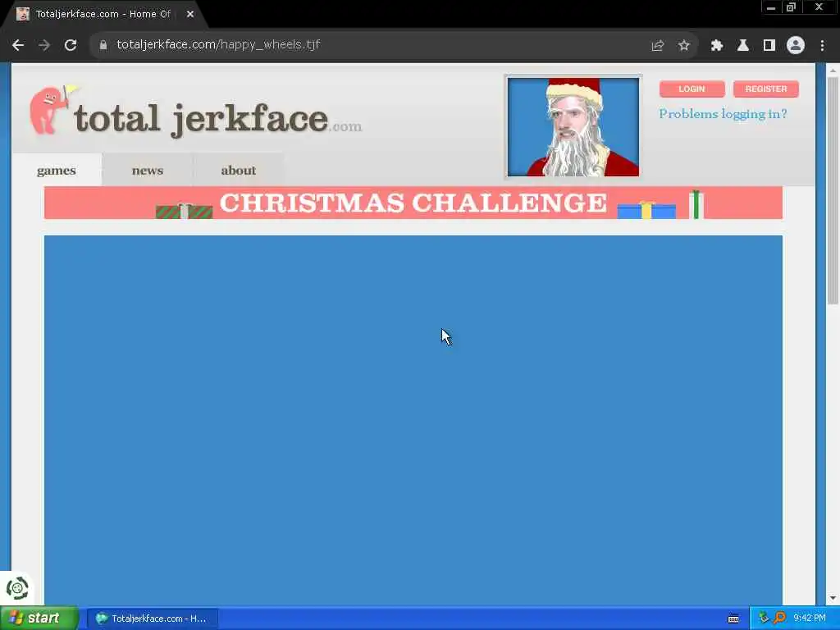The height and width of the screenshot is (630, 840).
Task: Click the total jerkface.com logo text
Action: (x=217, y=119)
